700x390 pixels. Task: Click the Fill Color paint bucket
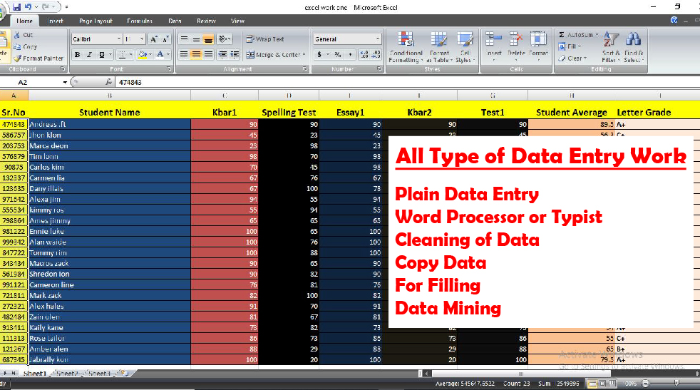point(142,54)
